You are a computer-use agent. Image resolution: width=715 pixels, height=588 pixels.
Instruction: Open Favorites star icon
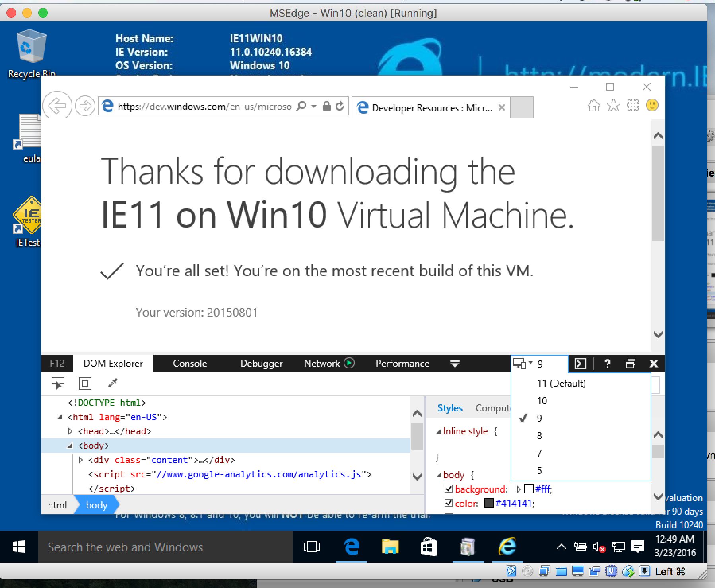[x=613, y=105]
